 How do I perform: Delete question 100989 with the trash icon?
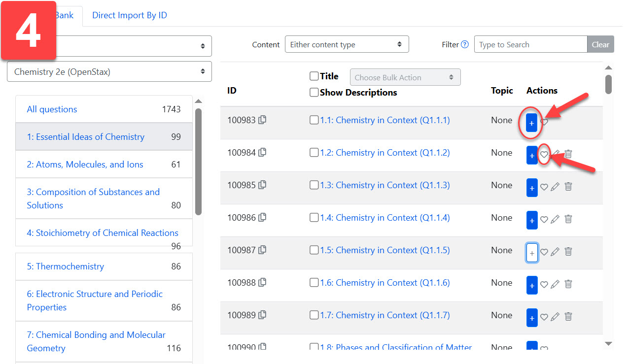point(568,316)
